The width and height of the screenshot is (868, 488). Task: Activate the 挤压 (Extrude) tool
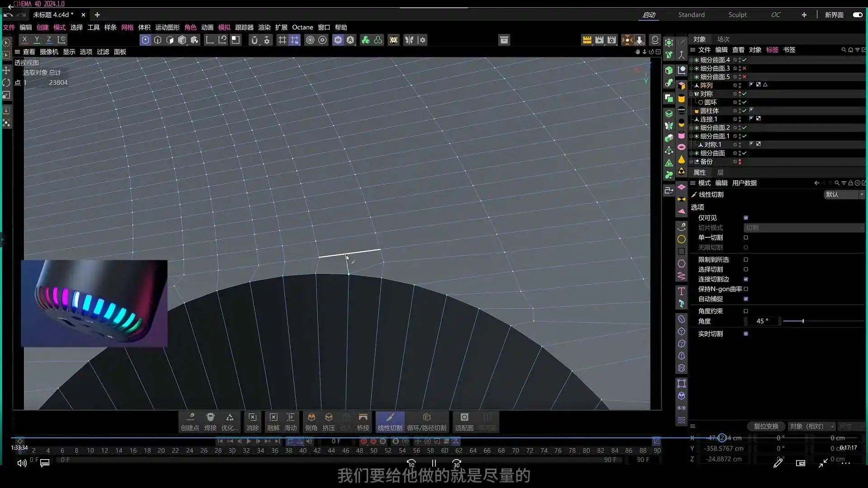(x=329, y=422)
